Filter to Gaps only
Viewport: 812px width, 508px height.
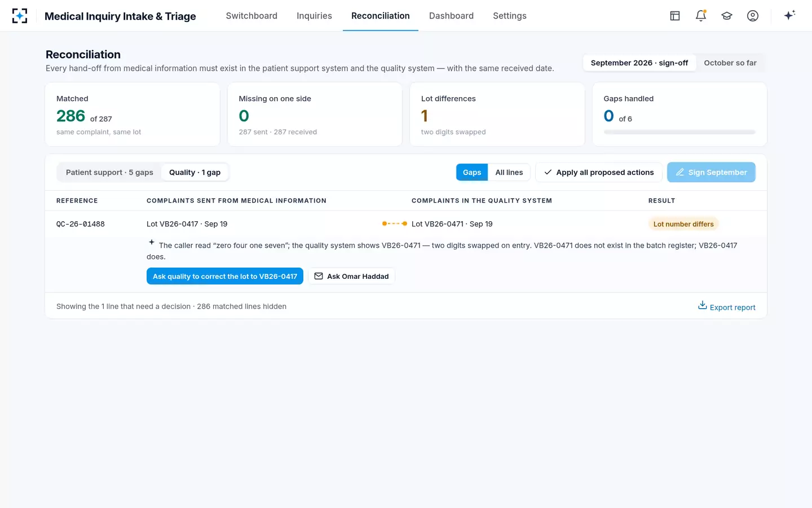coord(472,172)
